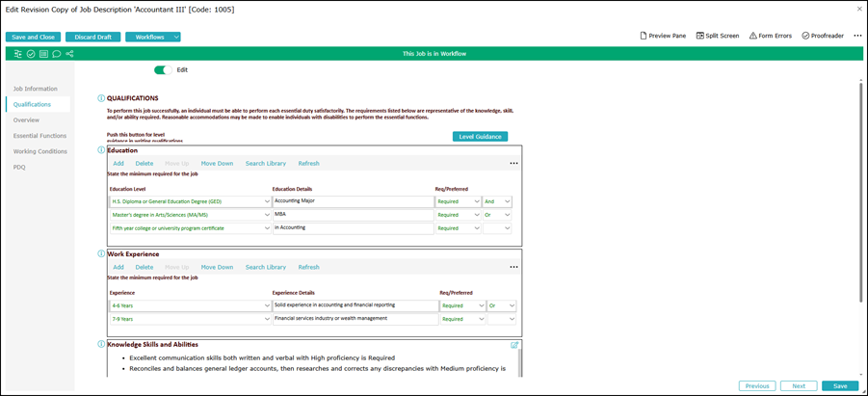
Task: Edit the Knowledge Skills and Abilities section
Action: [514, 345]
